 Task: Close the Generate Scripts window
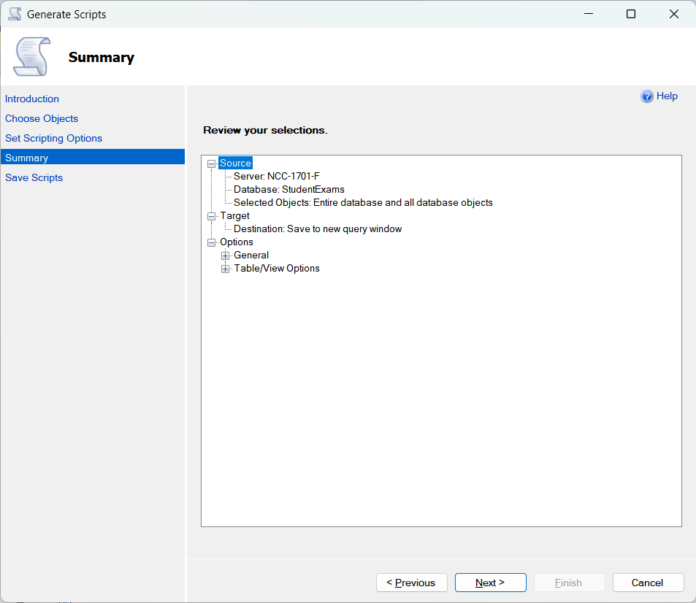click(674, 14)
